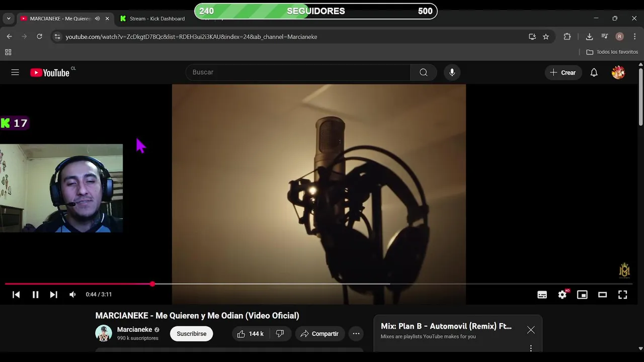644x362 pixels.
Task: Open media controls icon in toolbar
Action: pos(604,37)
